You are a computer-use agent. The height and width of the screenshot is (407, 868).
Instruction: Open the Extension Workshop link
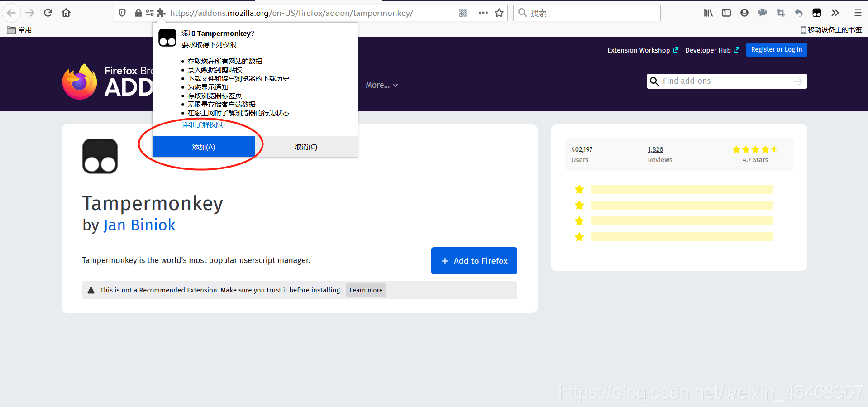[643, 50]
